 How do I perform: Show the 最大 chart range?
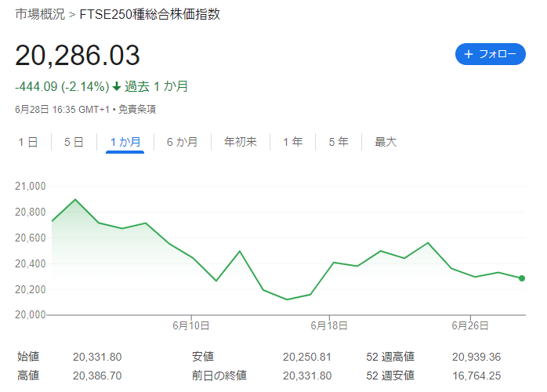(x=386, y=142)
